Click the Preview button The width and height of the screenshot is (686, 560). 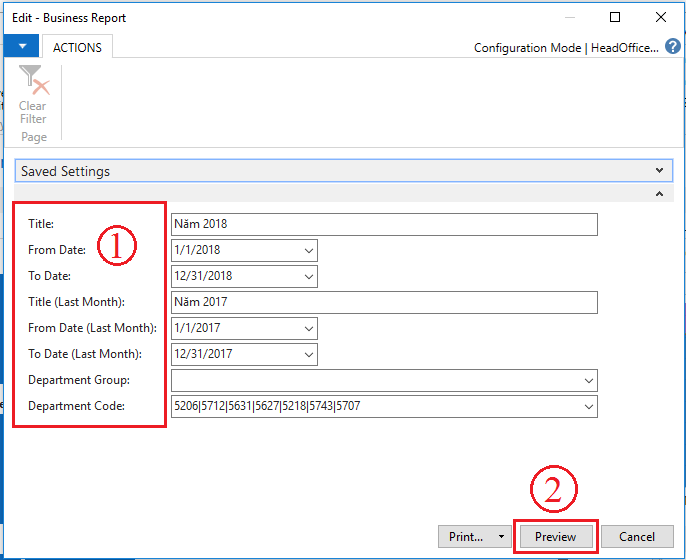tap(555, 537)
